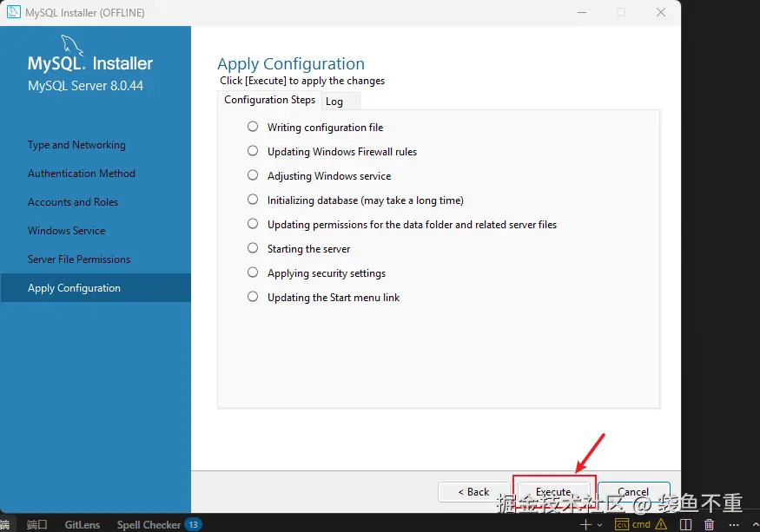This screenshot has width=760, height=532.
Task: Open Type and Networking step in sidebar
Action: [x=76, y=145]
